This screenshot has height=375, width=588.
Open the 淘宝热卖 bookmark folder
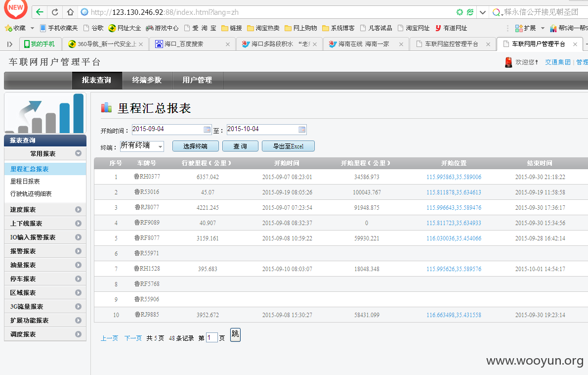pos(263,28)
